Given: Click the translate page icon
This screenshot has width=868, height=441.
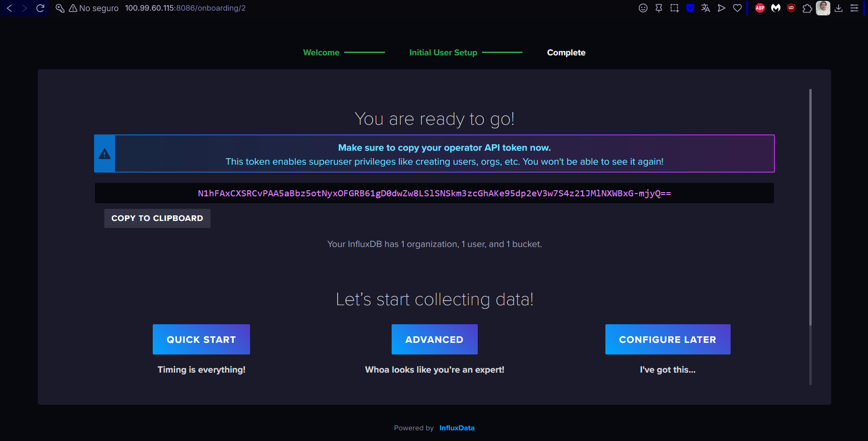Looking at the screenshot, I should (x=705, y=8).
